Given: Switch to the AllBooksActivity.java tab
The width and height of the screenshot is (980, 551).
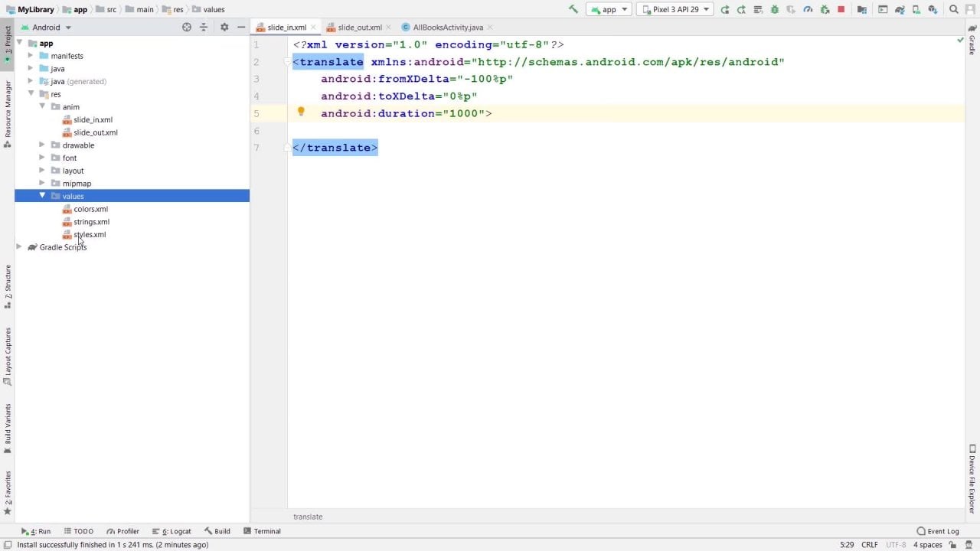Looking at the screenshot, I should pos(447,28).
